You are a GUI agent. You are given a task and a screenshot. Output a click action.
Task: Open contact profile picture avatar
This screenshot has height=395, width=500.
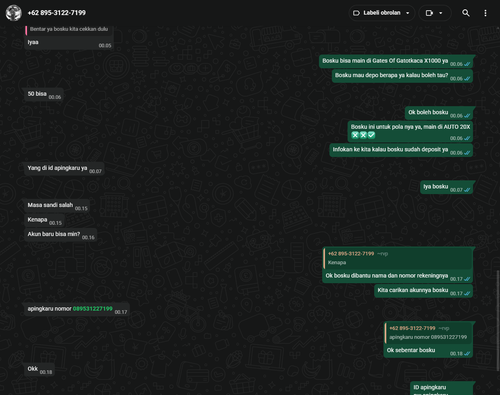click(14, 13)
